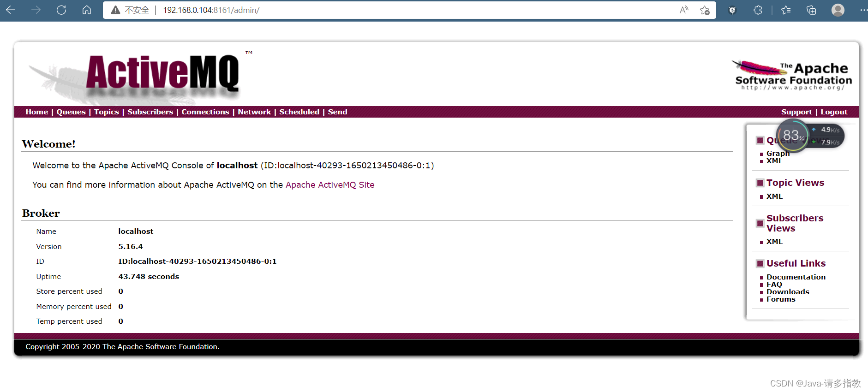Click the broker Name value localhost

tap(136, 232)
